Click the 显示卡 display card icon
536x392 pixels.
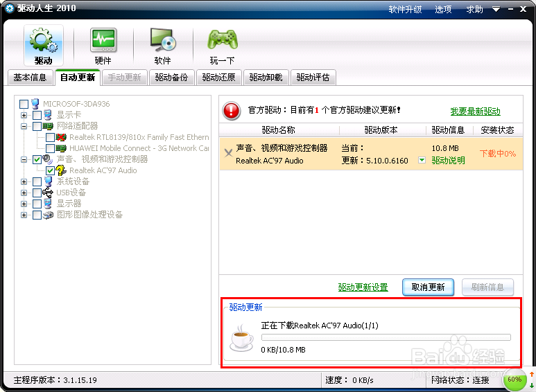pos(48,115)
